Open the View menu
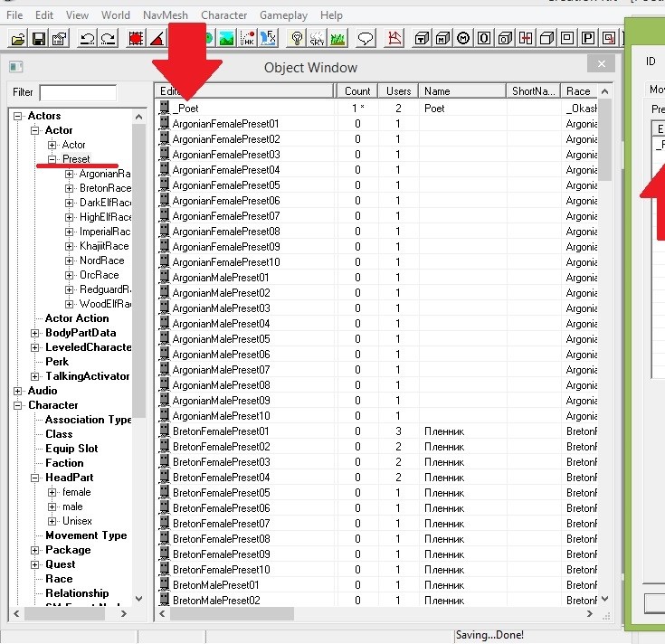 tap(77, 15)
